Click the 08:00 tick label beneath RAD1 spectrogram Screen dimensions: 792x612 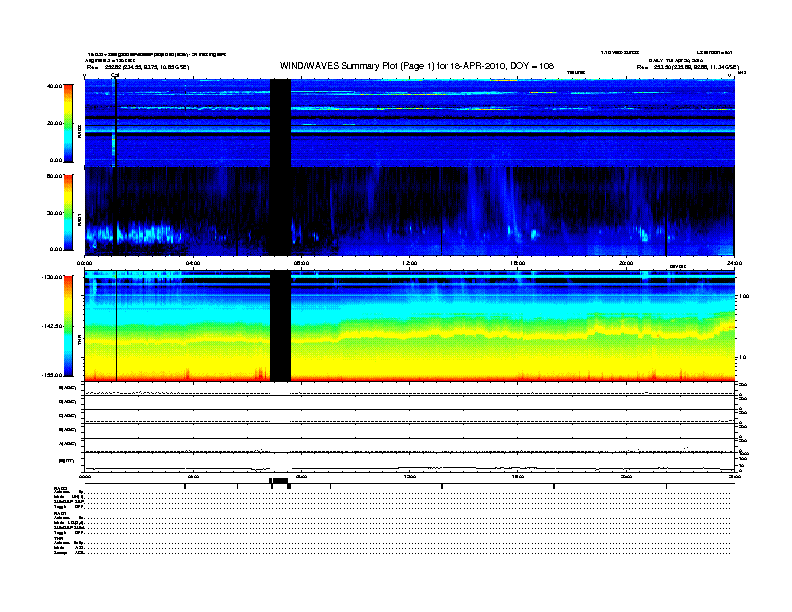[301, 263]
